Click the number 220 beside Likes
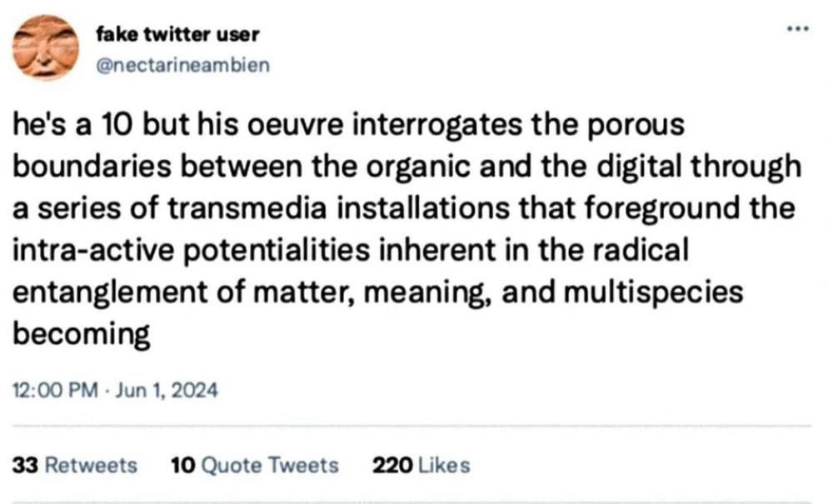Screen dimensions: 833x504 [x=392, y=465]
